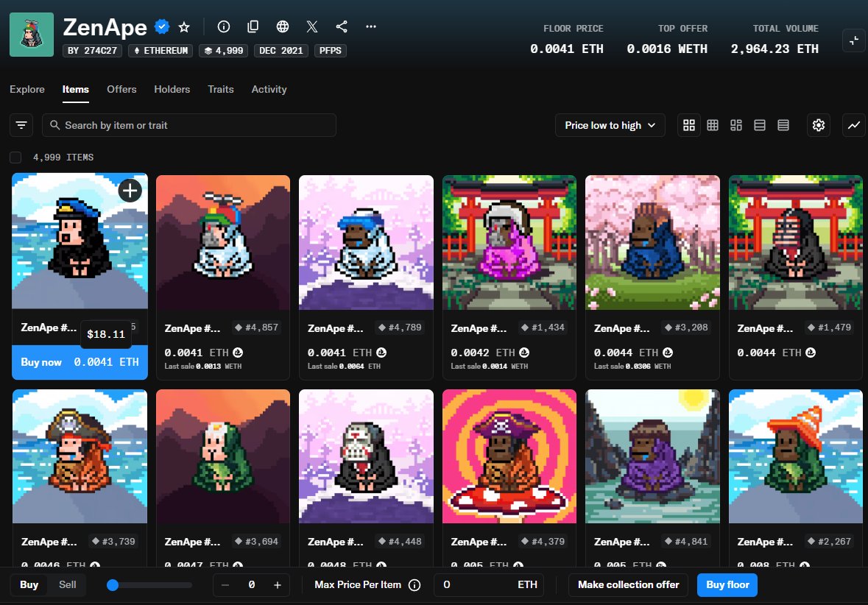The image size is (868, 605).
Task: Switch to compact grid view
Action: pyautogui.click(x=713, y=125)
